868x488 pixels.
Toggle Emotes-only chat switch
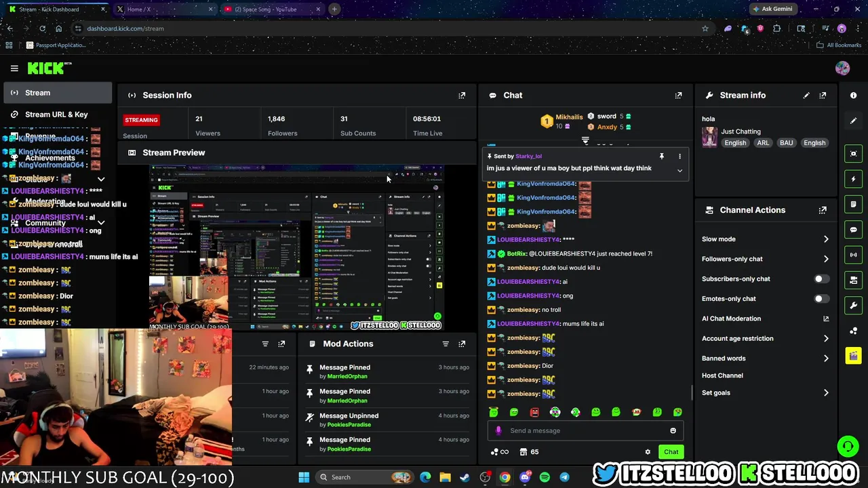[821, 299]
